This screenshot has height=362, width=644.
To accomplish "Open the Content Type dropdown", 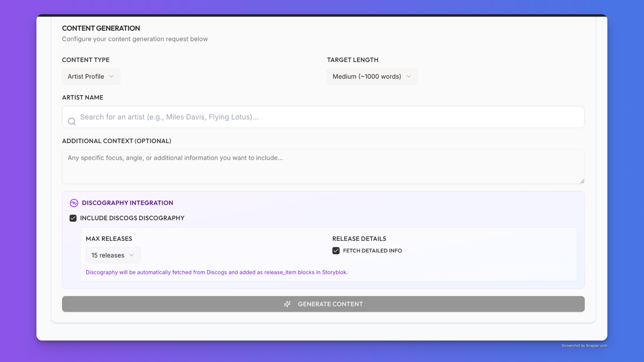I will pyautogui.click(x=87, y=76).
